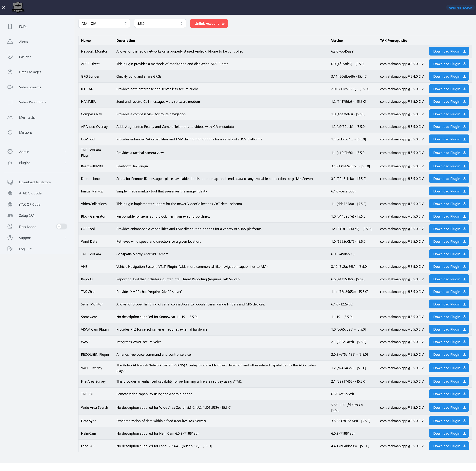
Task: Download the ICE-TAK plugin
Action: click(x=449, y=89)
